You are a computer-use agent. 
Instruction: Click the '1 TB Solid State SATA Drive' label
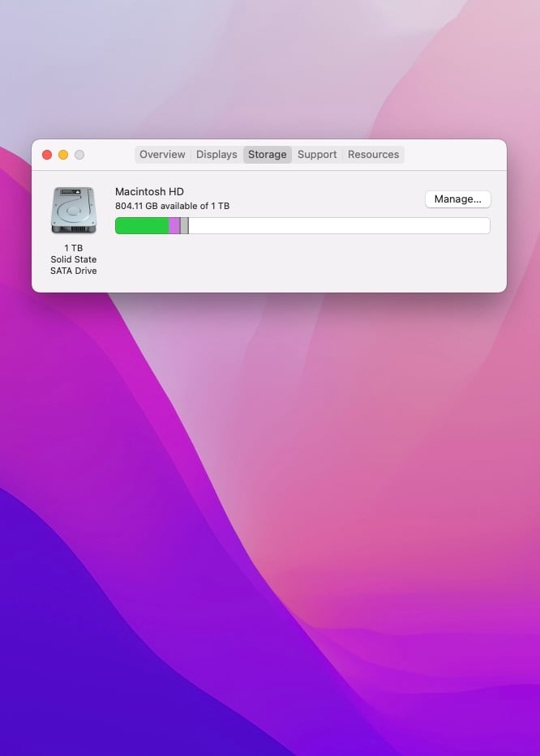pos(73,259)
